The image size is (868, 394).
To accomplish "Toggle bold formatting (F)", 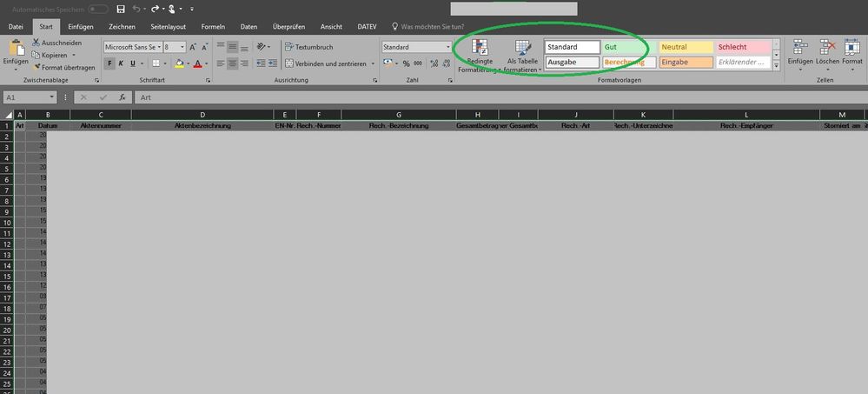I will pyautogui.click(x=110, y=63).
